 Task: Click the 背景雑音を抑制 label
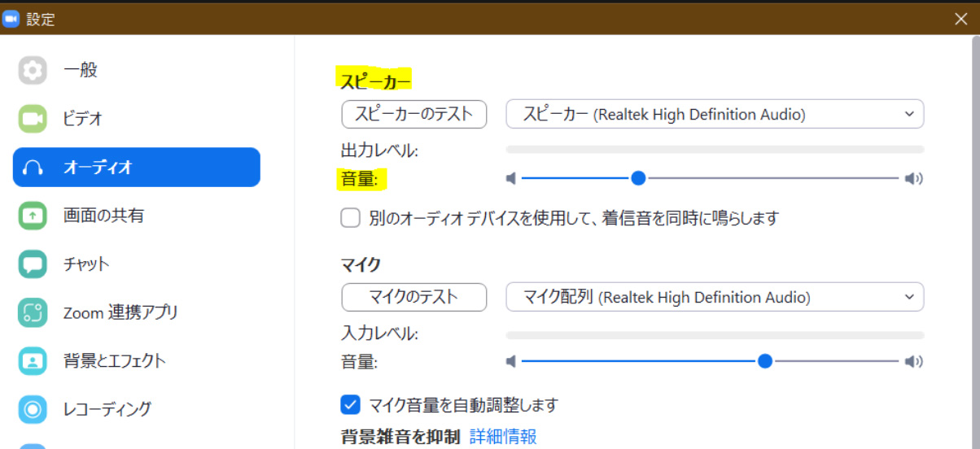click(400, 437)
